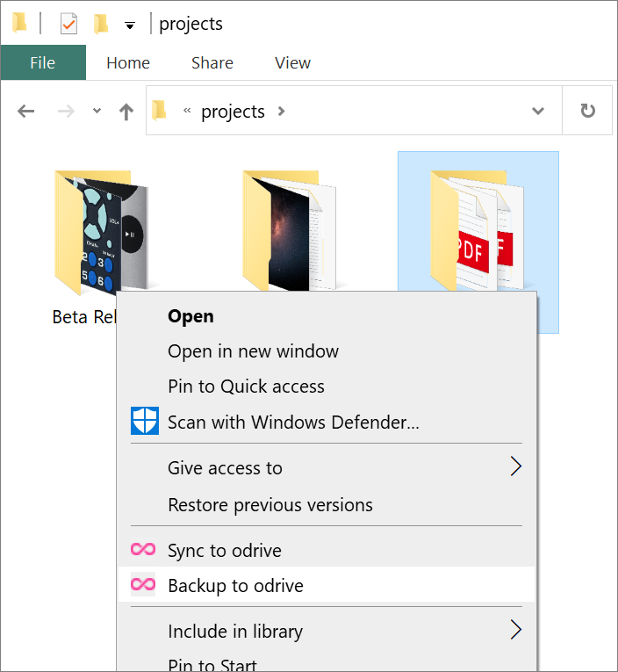The width and height of the screenshot is (618, 672).
Task: Click the projects path in address bar
Action: point(233,112)
